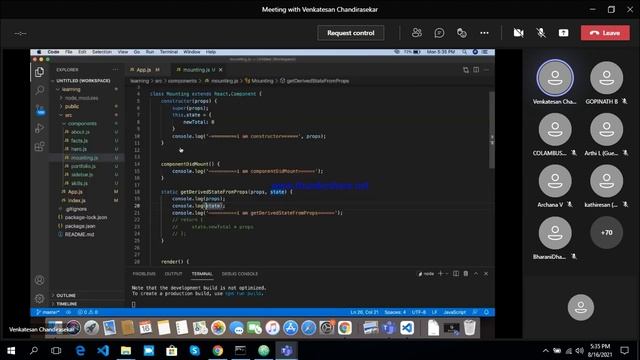The height and width of the screenshot is (360, 640).
Task: Open Google Chrome in the macOS dock
Action: click(344, 328)
